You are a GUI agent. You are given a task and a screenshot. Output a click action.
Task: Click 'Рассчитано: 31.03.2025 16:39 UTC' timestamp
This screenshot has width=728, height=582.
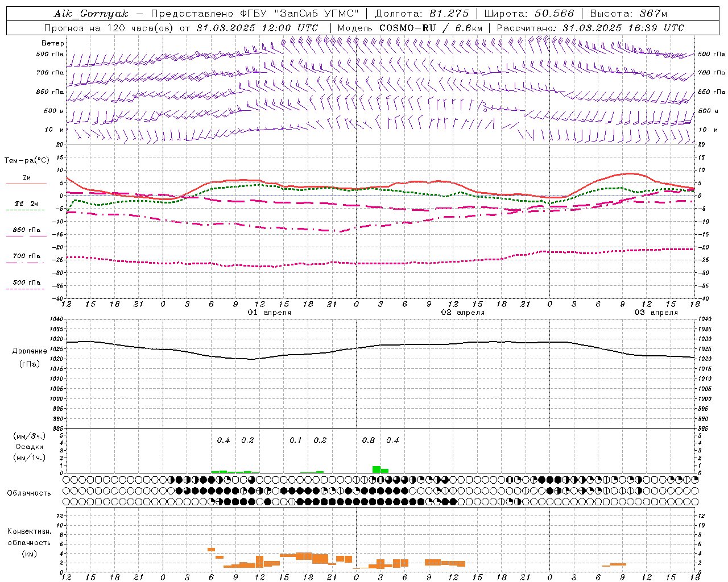(590, 28)
